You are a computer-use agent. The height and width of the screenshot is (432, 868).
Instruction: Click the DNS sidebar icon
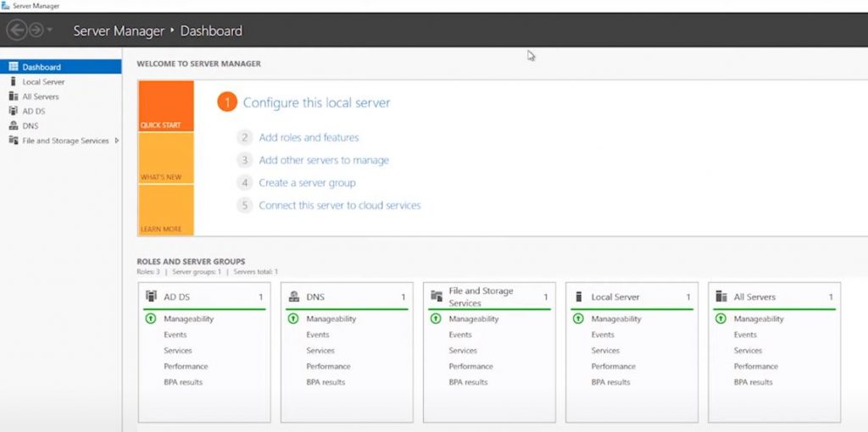(x=14, y=125)
